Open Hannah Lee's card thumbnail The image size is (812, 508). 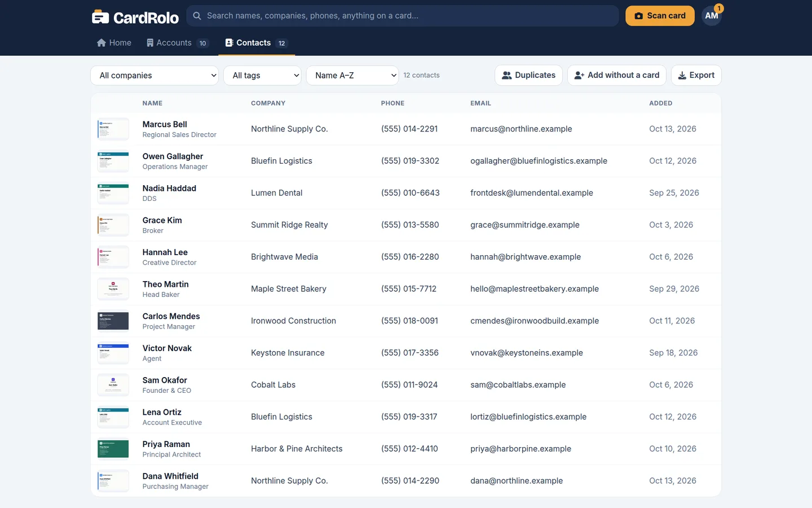coord(113,257)
